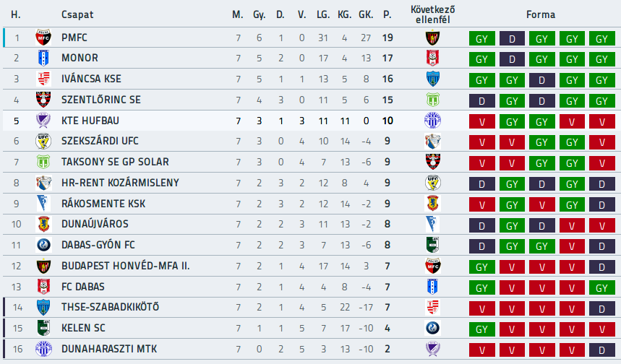Click the Monor team badge icon
This screenshot has width=621, height=364.
tap(43, 58)
